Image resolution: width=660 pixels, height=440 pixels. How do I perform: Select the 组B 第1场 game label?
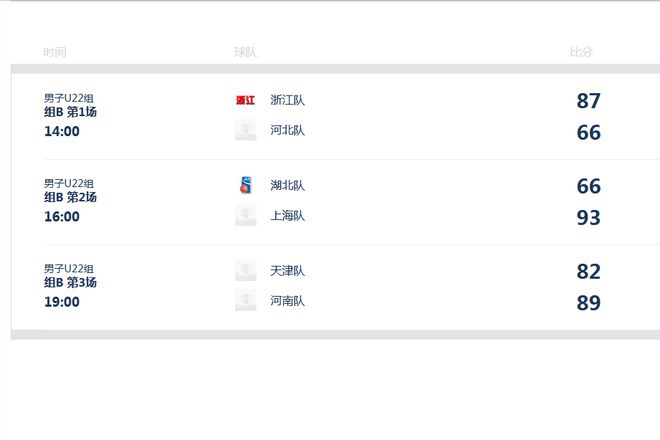point(70,112)
